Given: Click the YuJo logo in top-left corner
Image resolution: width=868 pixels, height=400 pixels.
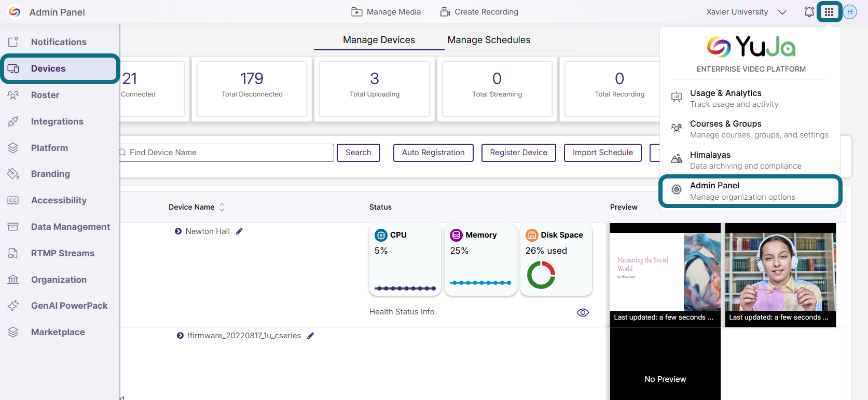Looking at the screenshot, I should point(15,12).
